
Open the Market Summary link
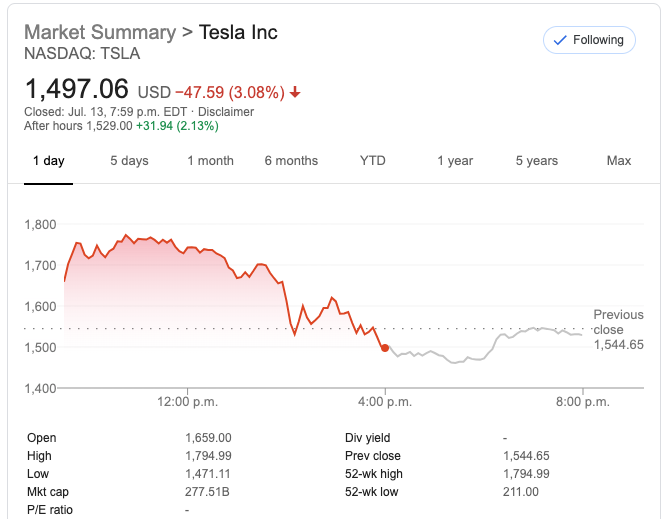[99, 32]
